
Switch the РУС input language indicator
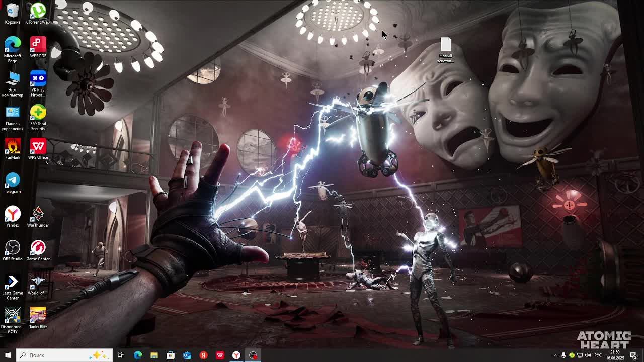598,355
